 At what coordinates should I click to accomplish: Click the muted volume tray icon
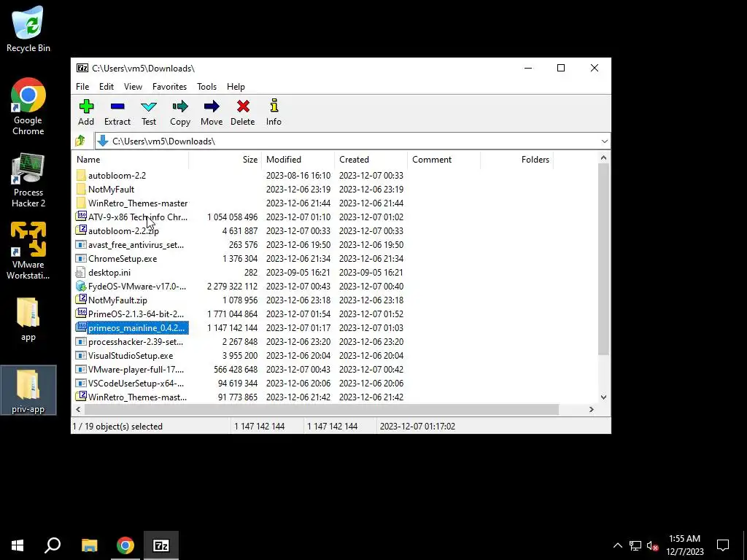(653, 545)
